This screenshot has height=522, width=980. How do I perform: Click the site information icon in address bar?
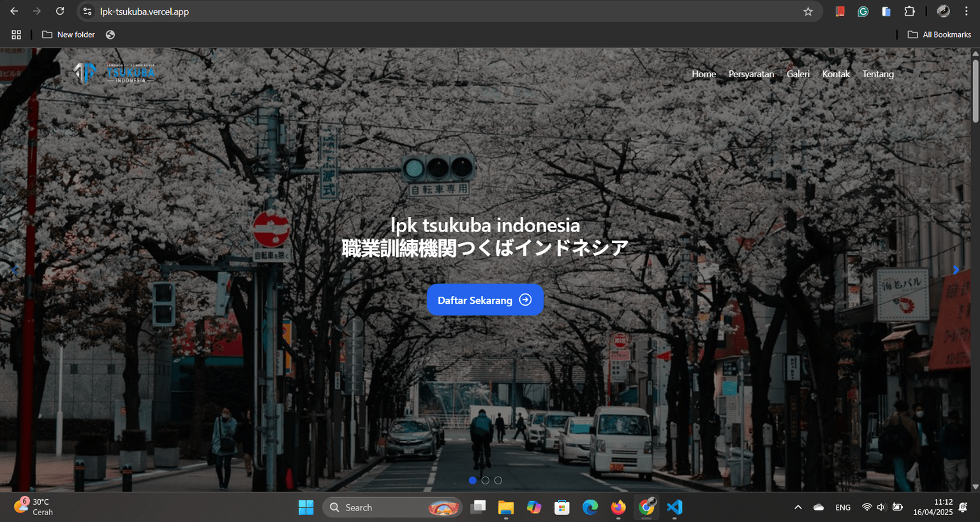pyautogui.click(x=86, y=11)
